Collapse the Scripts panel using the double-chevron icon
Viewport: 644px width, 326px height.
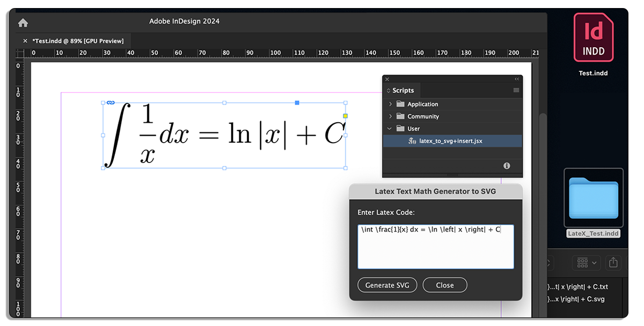tap(516, 78)
